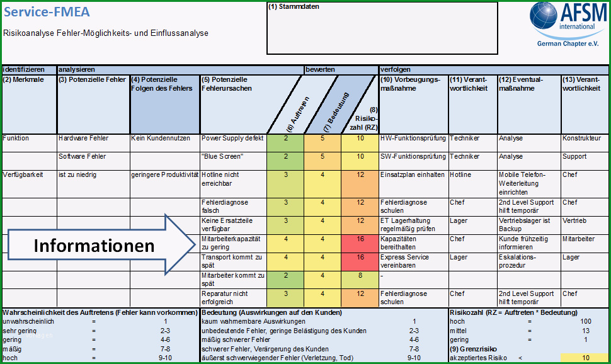This screenshot has height=364, width=611.
Task: Click the (4) Potenzielle Folgen des Fehlers header
Action: pos(165,104)
